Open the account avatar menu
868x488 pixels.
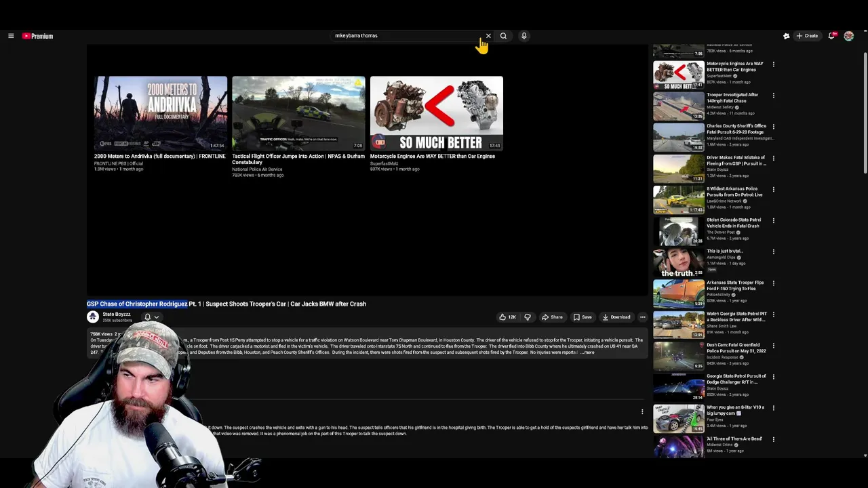[848, 36]
